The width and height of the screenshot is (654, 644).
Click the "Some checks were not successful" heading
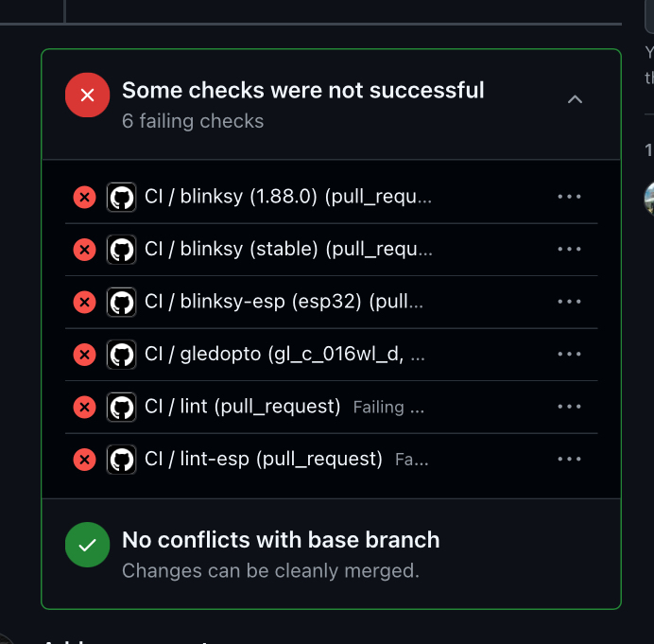click(302, 91)
